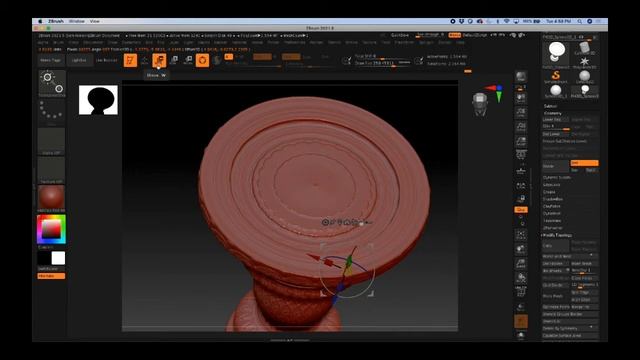Activate the Edit mode button
The image size is (640, 360).
pos(130,60)
